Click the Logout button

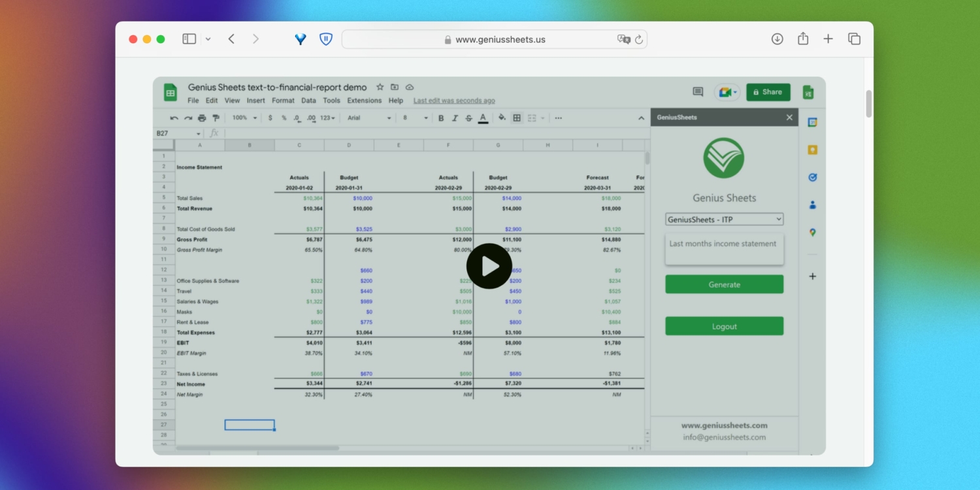pos(724,326)
